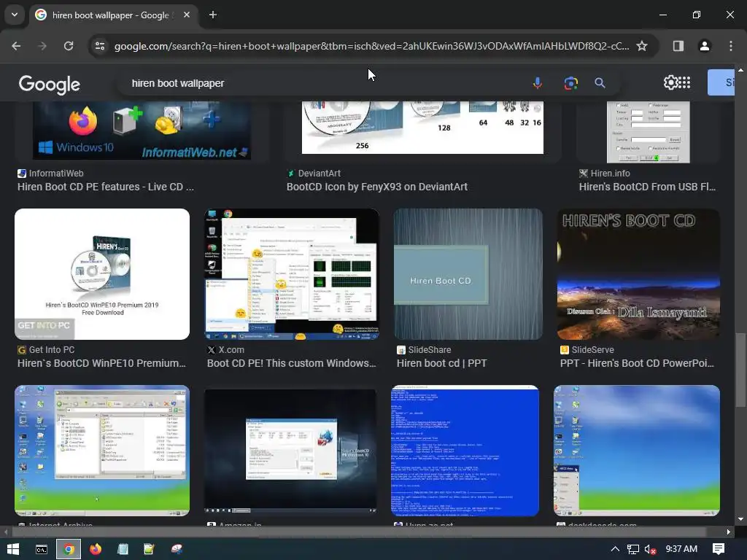Open Get Into PC WinPE10 thumbnail
747x560 pixels.
coord(102,274)
